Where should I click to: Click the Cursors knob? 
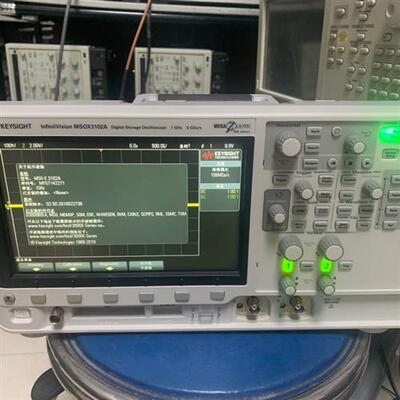[373, 191]
